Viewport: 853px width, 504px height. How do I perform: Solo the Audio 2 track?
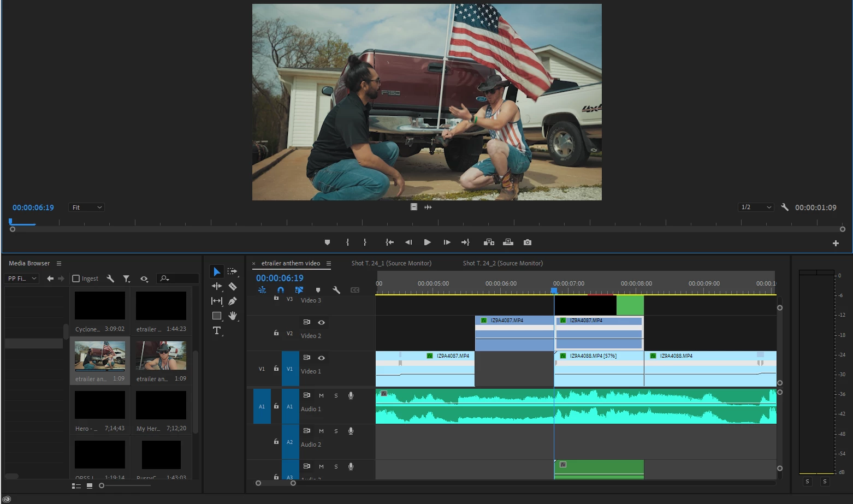point(336,431)
